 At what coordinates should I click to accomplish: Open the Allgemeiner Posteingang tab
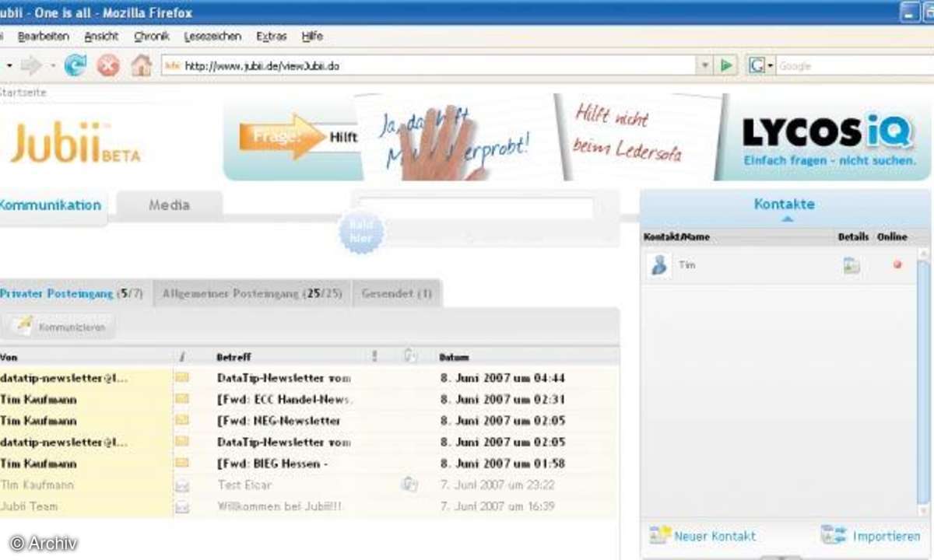pyautogui.click(x=252, y=293)
